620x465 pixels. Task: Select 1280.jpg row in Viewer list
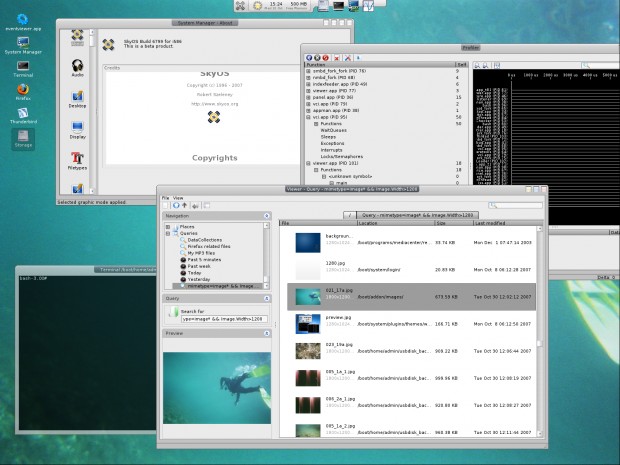point(411,270)
